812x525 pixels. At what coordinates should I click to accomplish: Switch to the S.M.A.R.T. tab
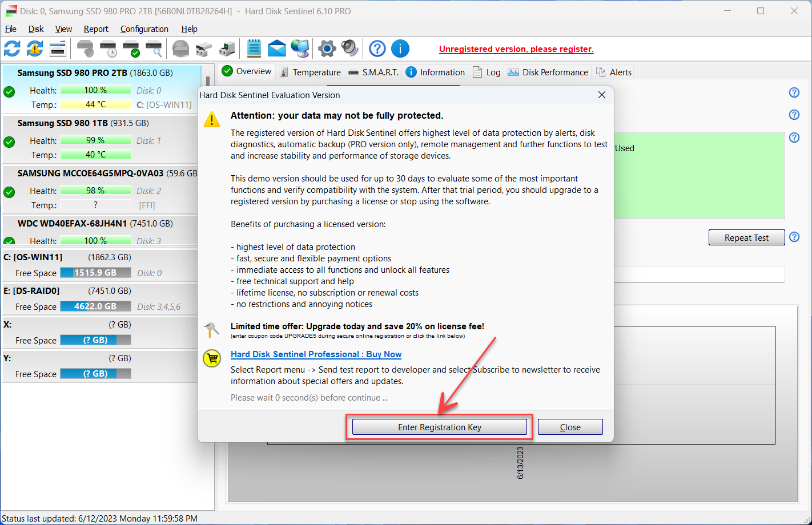pyautogui.click(x=373, y=72)
